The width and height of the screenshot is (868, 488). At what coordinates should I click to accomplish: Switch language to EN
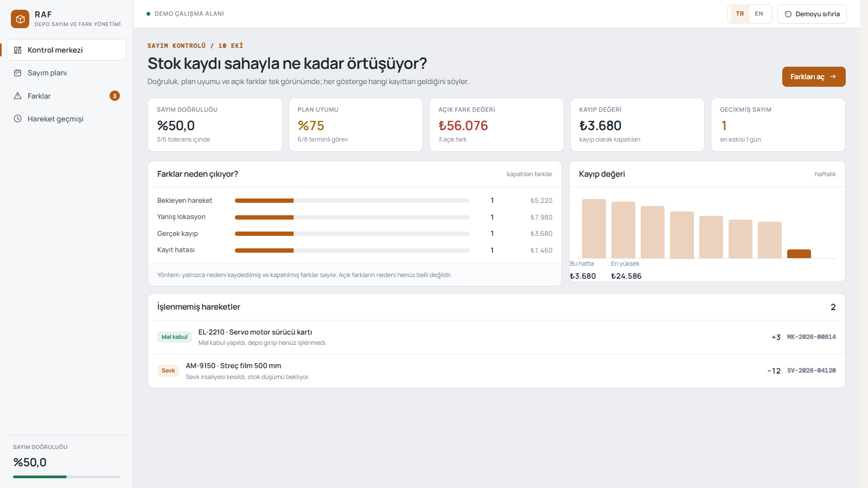759,14
